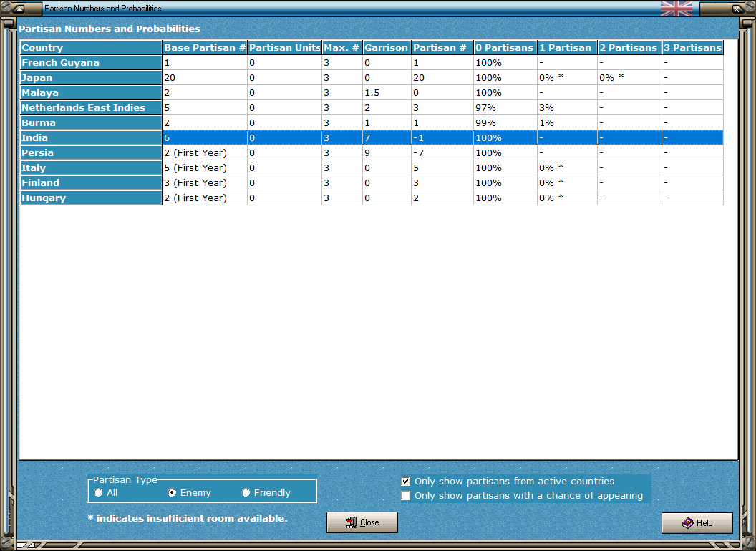Click Japan's 0% * two-partisans cell

click(x=630, y=77)
